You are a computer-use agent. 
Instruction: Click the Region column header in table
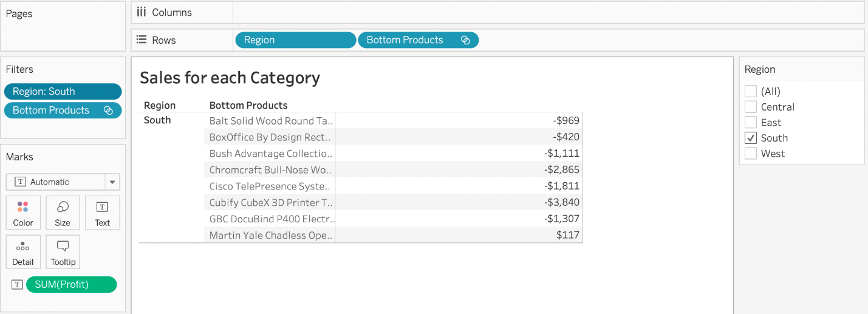click(160, 105)
